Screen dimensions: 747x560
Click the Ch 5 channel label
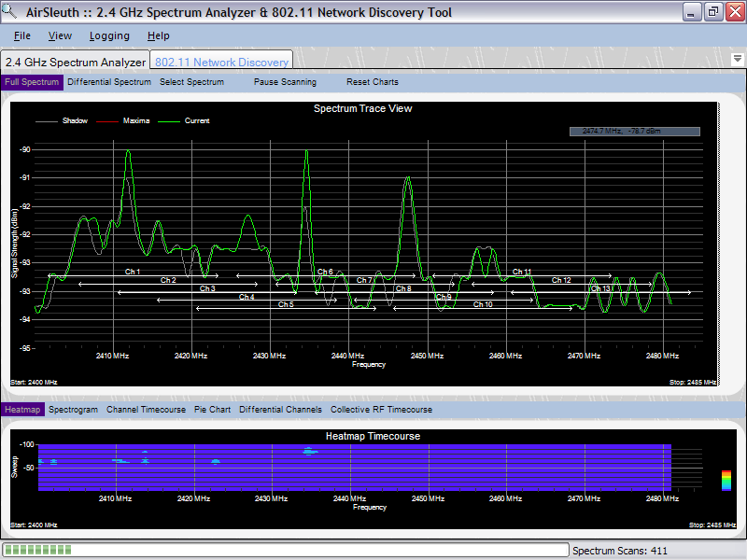286,304
